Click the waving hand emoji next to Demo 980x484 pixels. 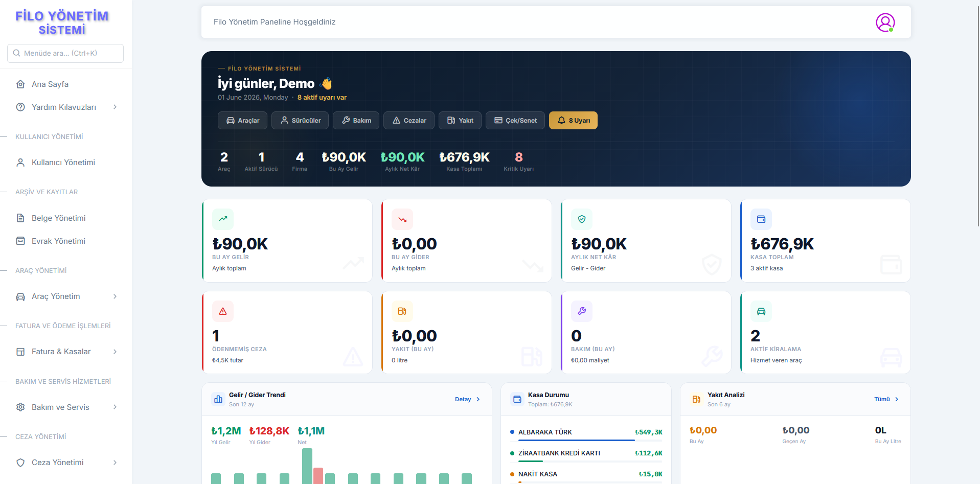click(x=326, y=83)
